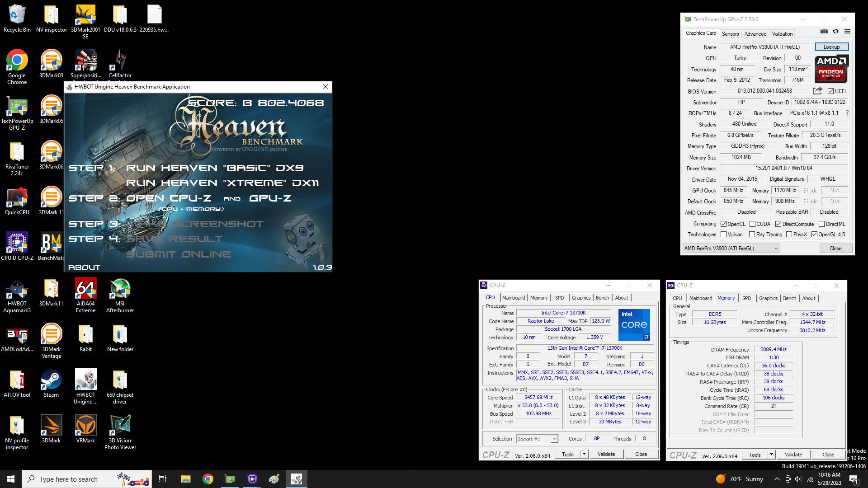Click the taskbar search box

tap(88, 479)
